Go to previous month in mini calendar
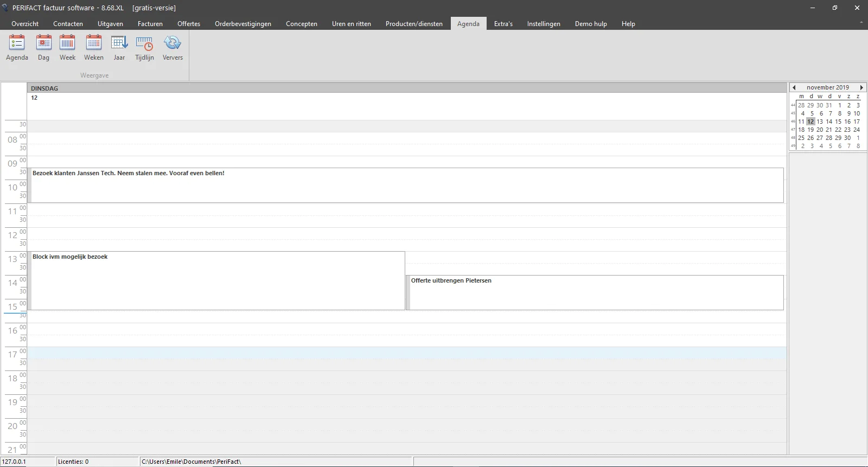This screenshot has width=868, height=467. coord(794,87)
